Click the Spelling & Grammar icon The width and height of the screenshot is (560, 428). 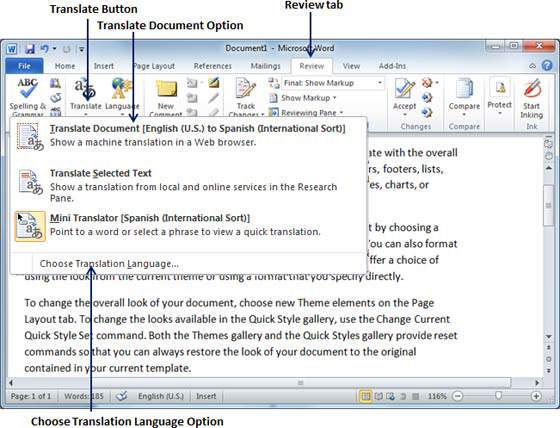(28, 88)
